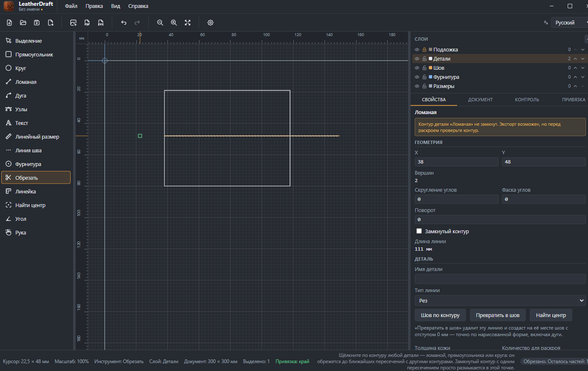Select the Линейный размер tool
The width and height of the screenshot is (588, 371).
(36, 137)
